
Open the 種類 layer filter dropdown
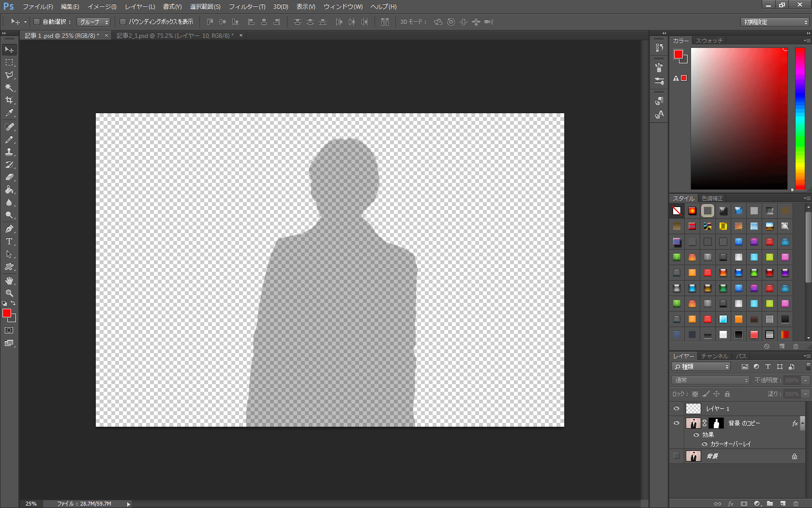pos(701,367)
